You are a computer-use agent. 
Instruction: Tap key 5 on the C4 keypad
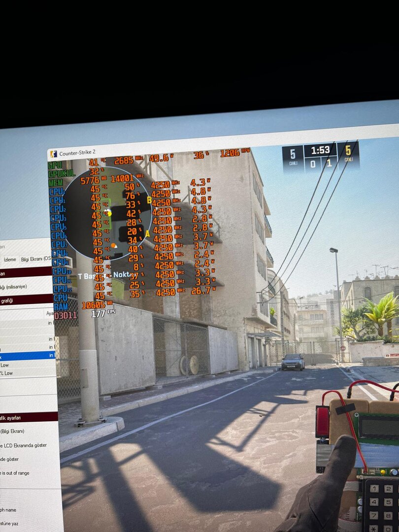[389, 502]
